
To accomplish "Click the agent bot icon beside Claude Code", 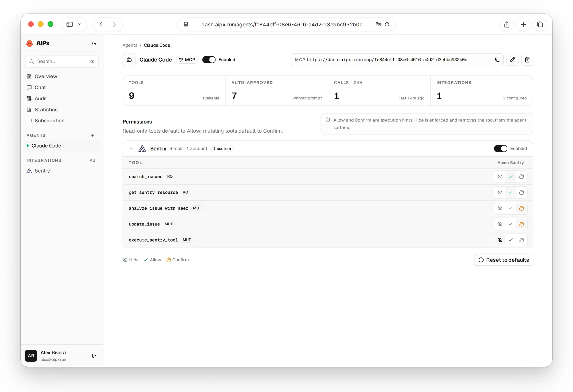I will click(129, 60).
